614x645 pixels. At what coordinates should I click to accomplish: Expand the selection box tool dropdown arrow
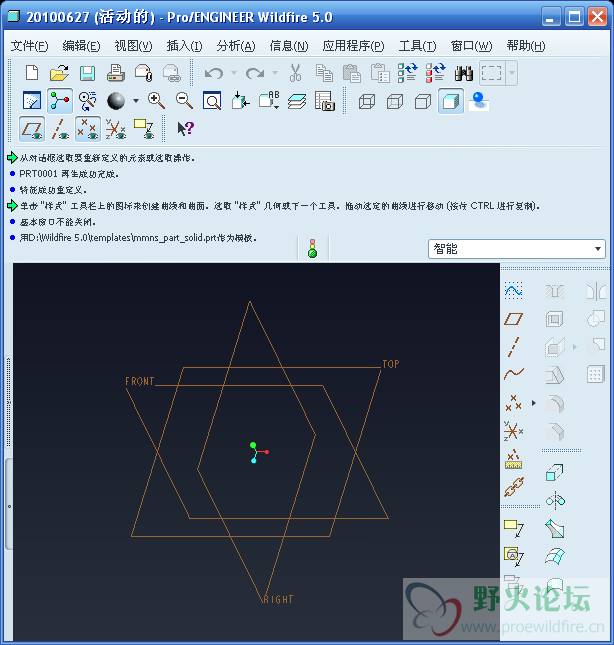[512, 73]
